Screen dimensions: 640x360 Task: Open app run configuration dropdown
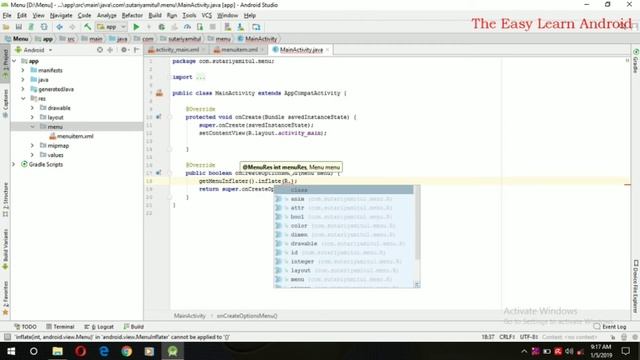click(x=111, y=27)
